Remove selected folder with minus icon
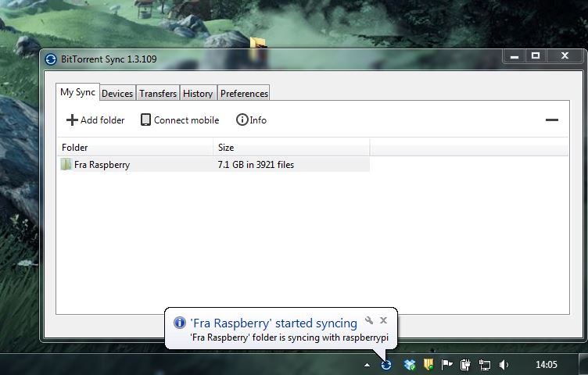Viewport: 588px width, 375px height. [x=551, y=120]
